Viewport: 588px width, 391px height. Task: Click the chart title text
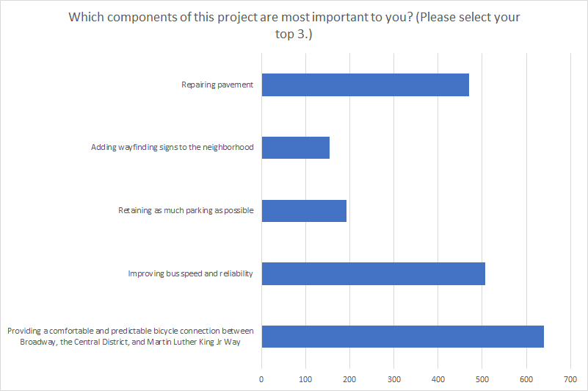294,24
